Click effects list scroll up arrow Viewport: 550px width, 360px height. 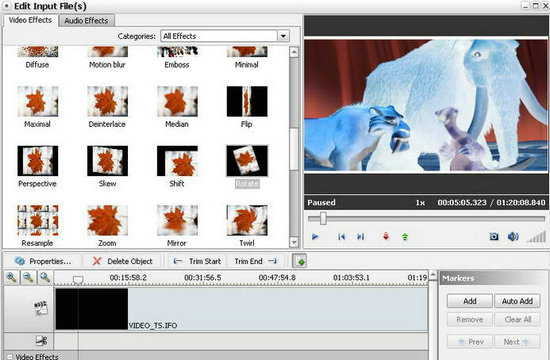[x=294, y=52]
